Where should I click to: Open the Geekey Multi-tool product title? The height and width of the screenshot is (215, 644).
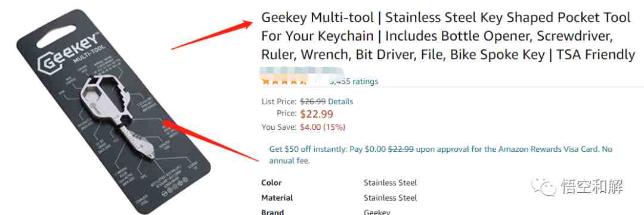pyautogui.click(x=448, y=36)
